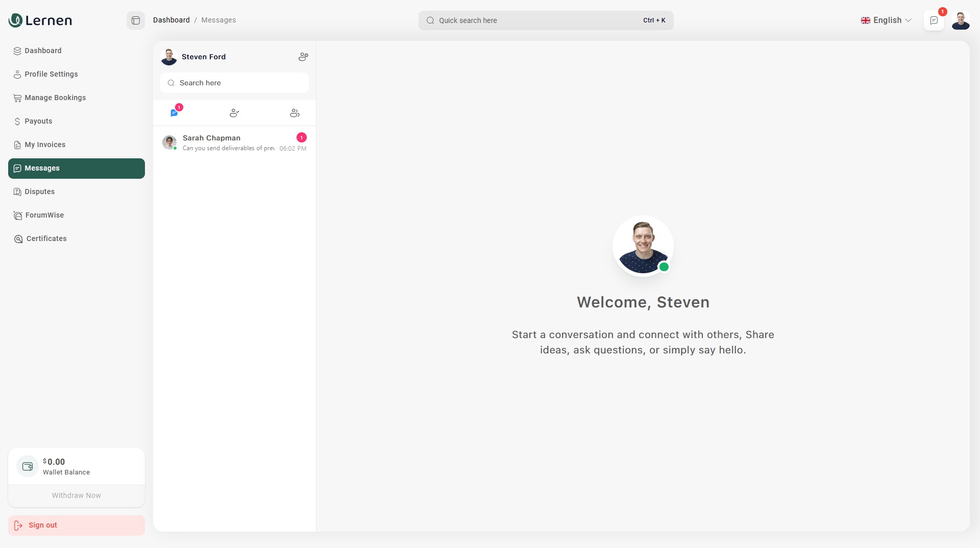The image size is (980, 548).
Task: Go to Dashboard in sidebar
Action: [43, 51]
